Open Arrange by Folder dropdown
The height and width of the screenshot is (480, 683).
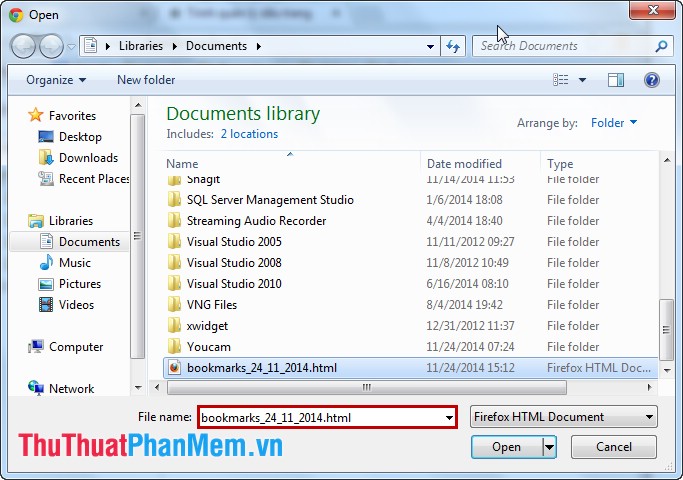click(x=614, y=123)
